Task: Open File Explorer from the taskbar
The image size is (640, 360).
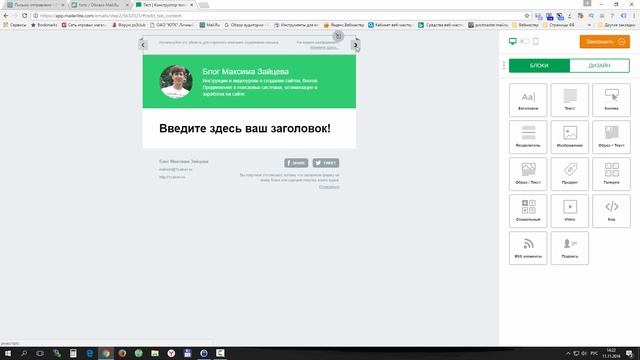Action: 155,353
